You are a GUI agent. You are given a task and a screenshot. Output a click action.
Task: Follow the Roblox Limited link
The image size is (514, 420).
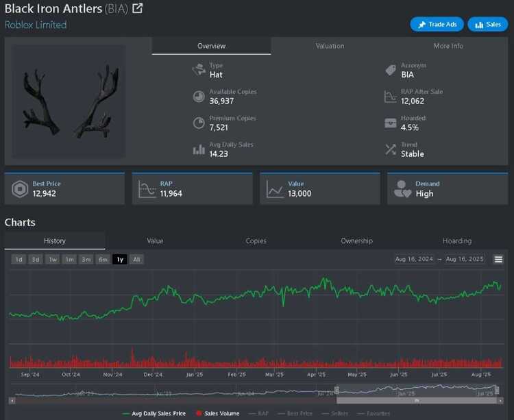(x=36, y=25)
